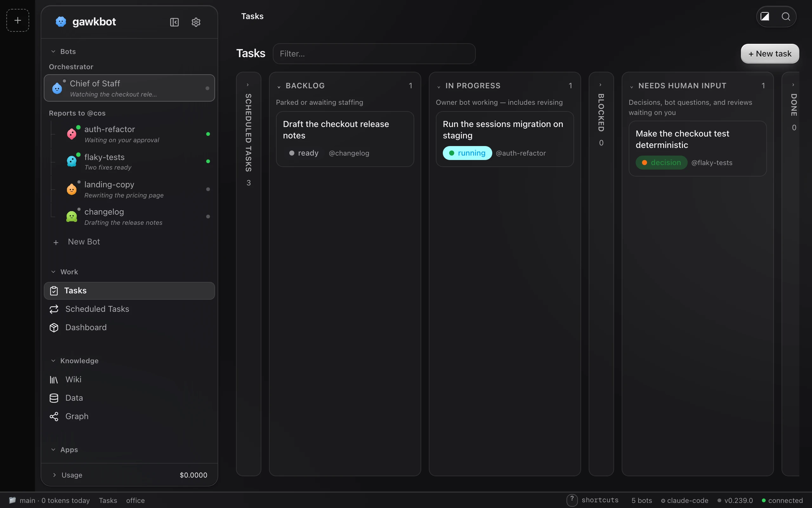Collapse the In Progress column
This screenshot has width=812, height=508.
[439, 87]
